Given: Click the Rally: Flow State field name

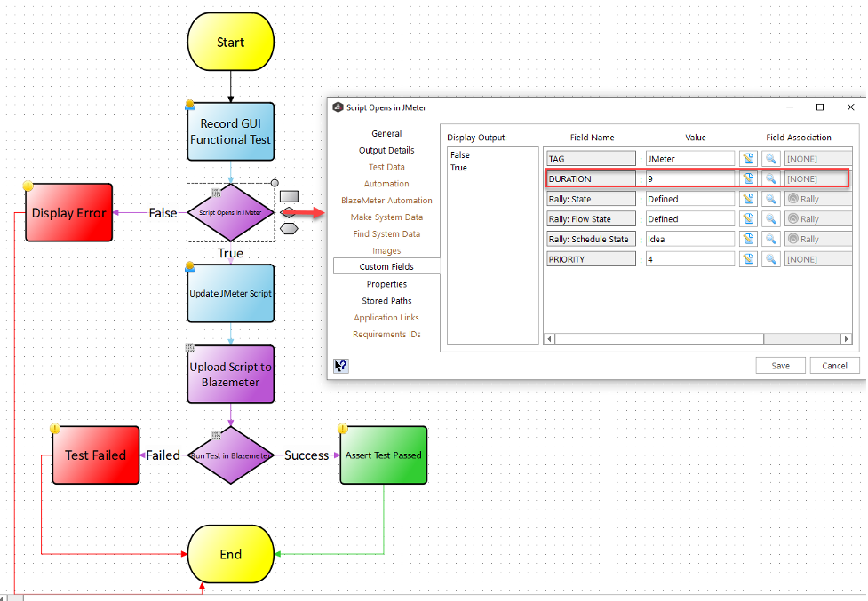Looking at the screenshot, I should (591, 219).
